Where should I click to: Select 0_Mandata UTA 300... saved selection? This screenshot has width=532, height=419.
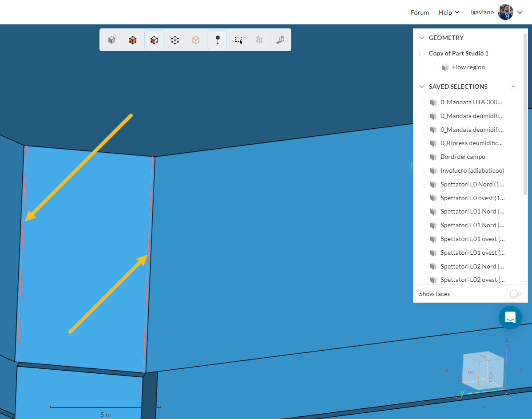(471, 103)
